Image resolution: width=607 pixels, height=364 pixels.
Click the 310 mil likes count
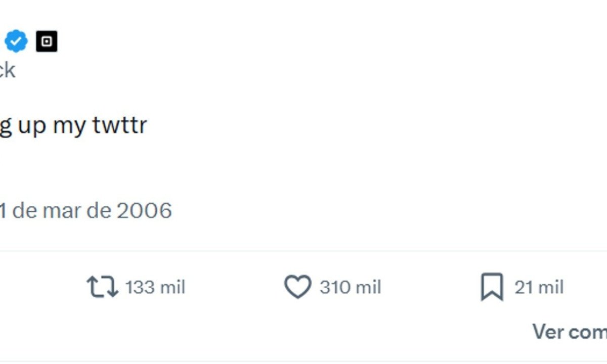pyautogui.click(x=336, y=287)
